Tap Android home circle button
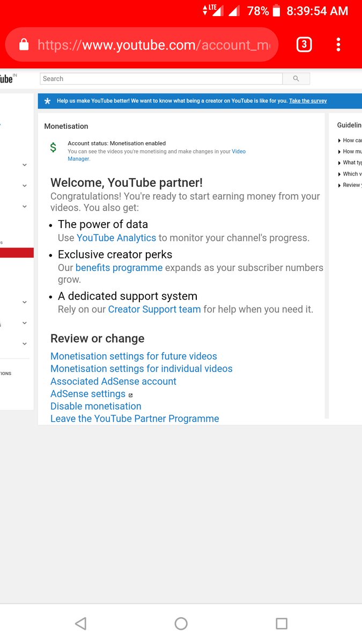The width and height of the screenshot is (362, 644). [x=181, y=623]
